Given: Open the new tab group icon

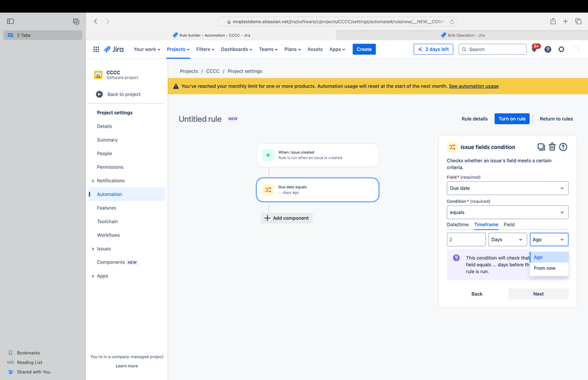Looking at the screenshot, I should coord(76,21).
